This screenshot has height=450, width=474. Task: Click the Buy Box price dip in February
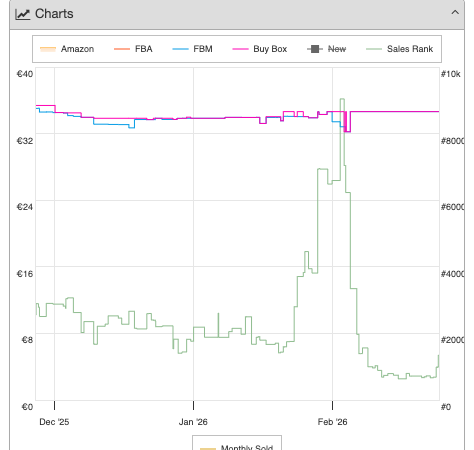point(347,131)
